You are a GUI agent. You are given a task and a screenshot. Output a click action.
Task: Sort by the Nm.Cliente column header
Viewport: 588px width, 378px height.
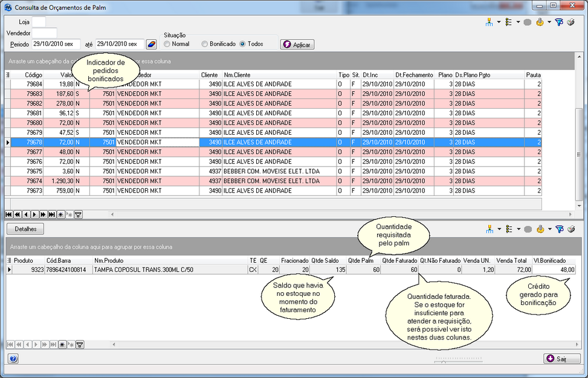tap(279, 75)
